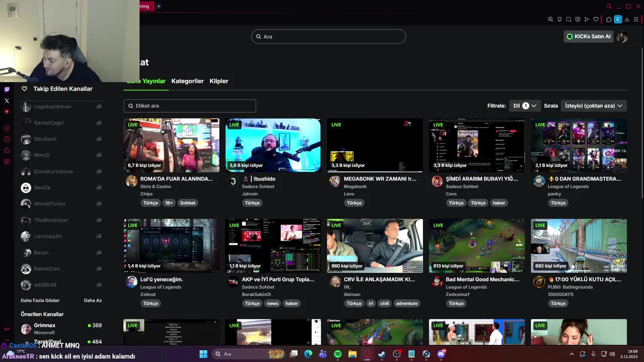Open File Explorer from the taskbar

tap(352, 354)
